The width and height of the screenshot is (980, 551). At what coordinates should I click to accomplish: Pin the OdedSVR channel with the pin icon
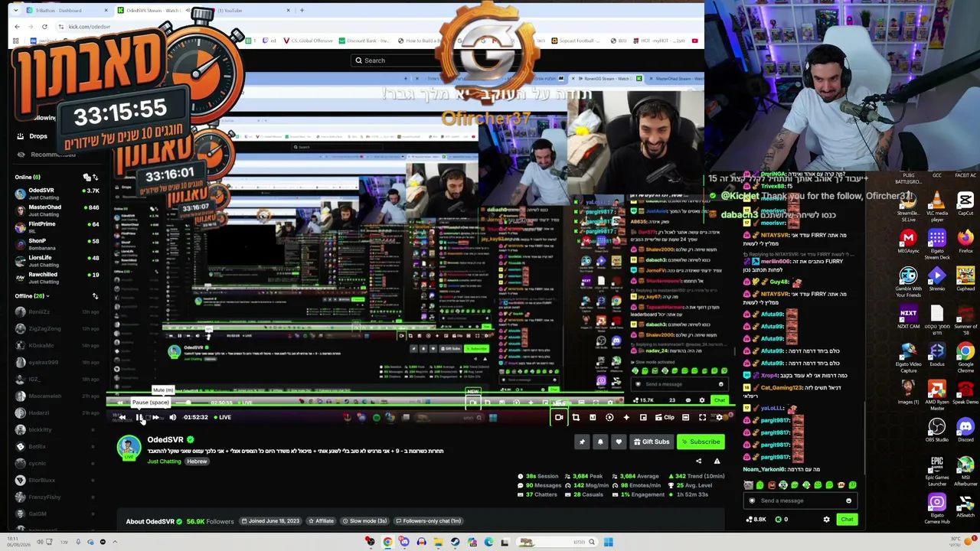tap(582, 442)
